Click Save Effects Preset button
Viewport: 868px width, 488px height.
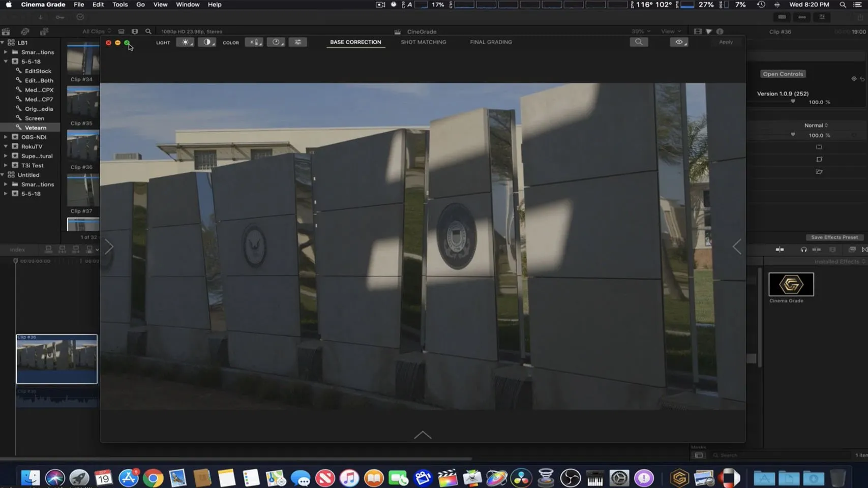click(x=834, y=237)
